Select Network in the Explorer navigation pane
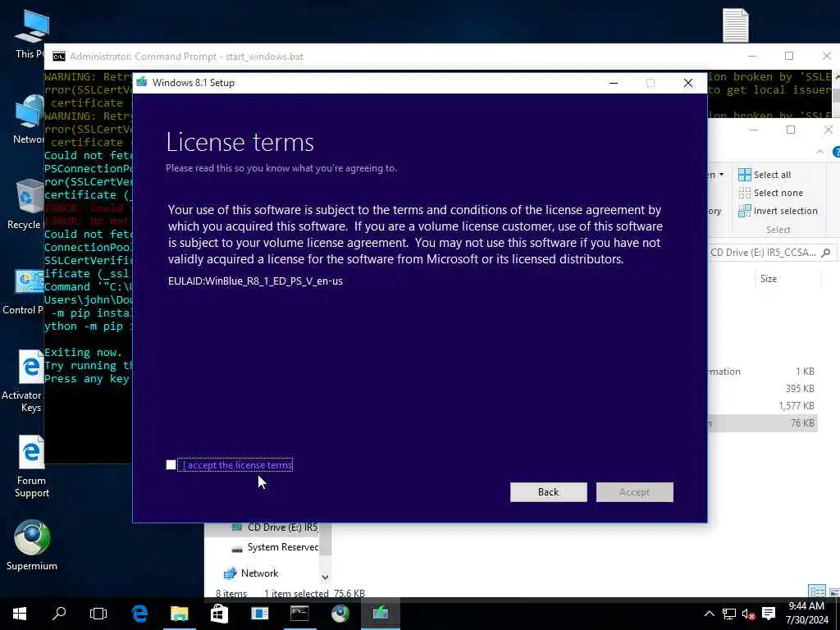The image size is (840, 630). click(251, 573)
